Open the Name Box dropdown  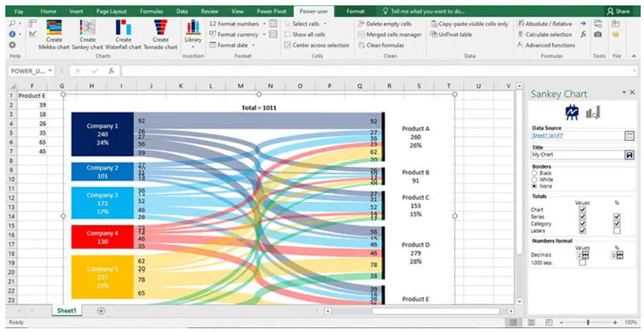[x=50, y=70]
